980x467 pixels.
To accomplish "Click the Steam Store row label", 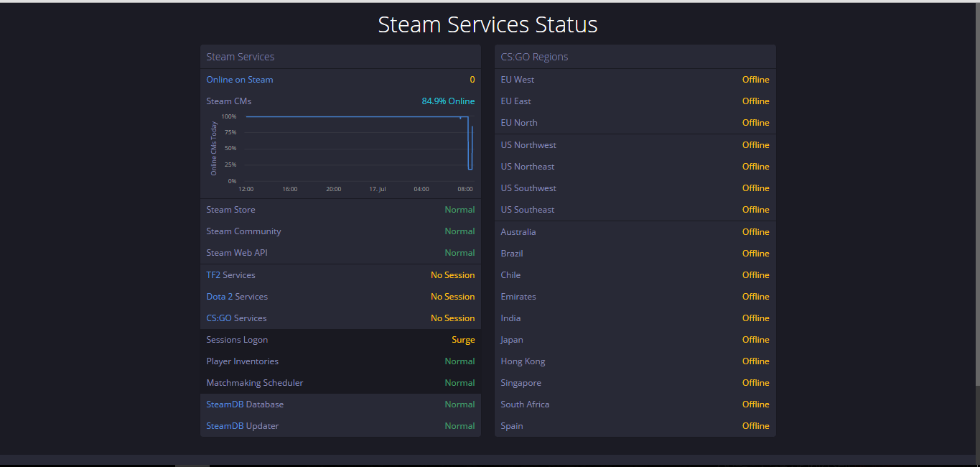I will [x=230, y=210].
